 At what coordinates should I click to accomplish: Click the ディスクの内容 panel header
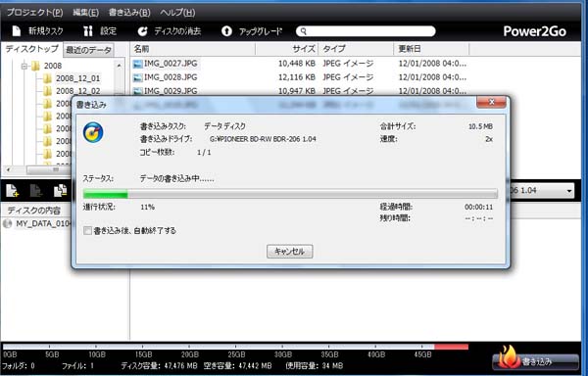34,211
